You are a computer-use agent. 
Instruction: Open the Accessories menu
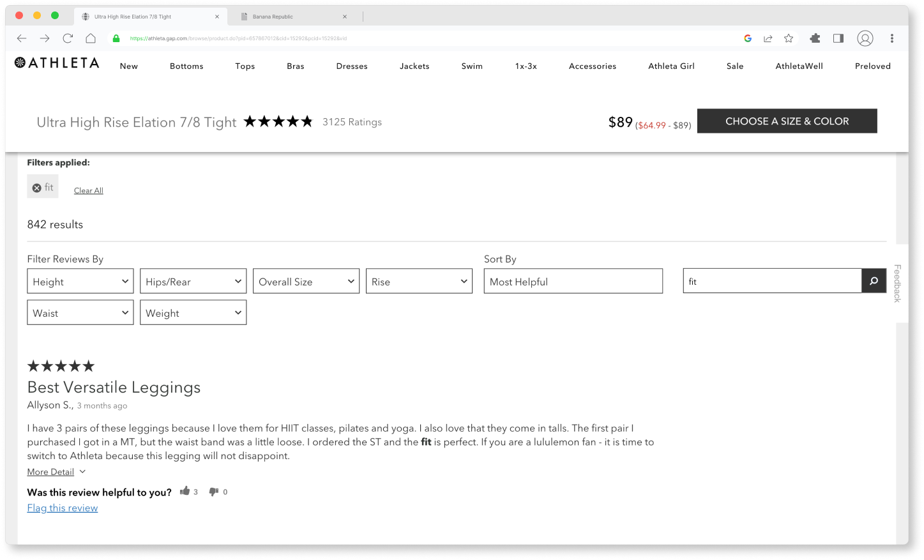593,66
